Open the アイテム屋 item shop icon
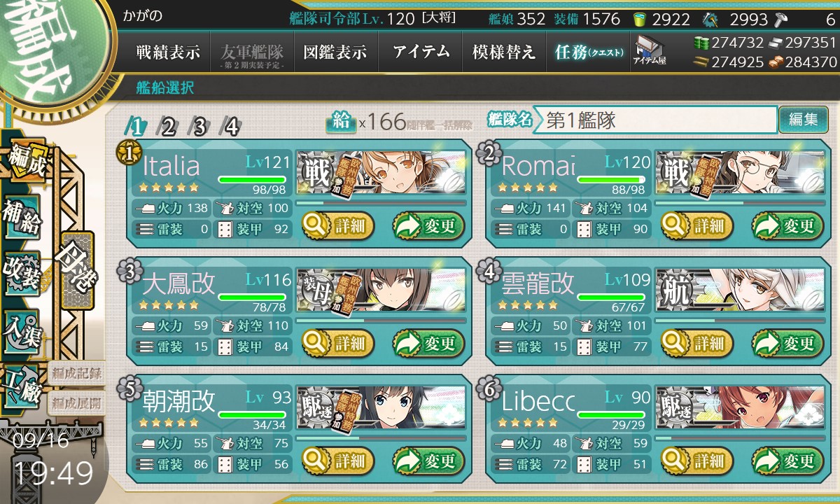Image resolution: width=840 pixels, height=504 pixels. pos(649,52)
